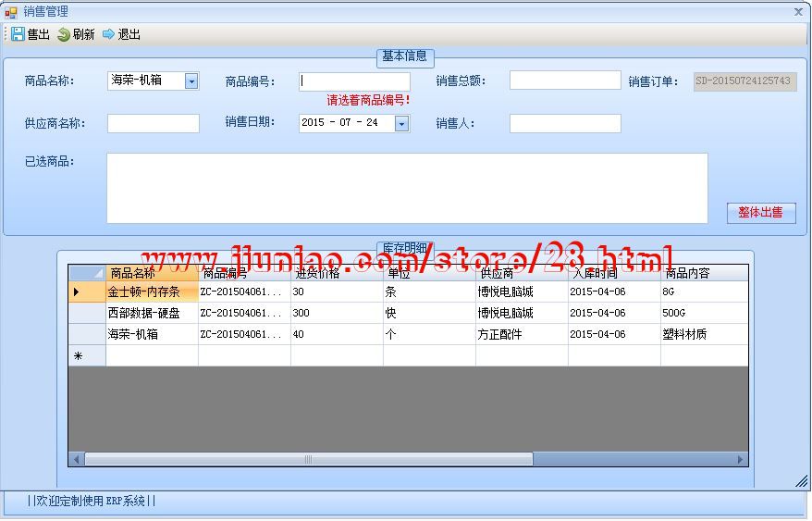Click price cell 40 in inventory grid
Screen dimensions: 812x521
click(x=338, y=334)
